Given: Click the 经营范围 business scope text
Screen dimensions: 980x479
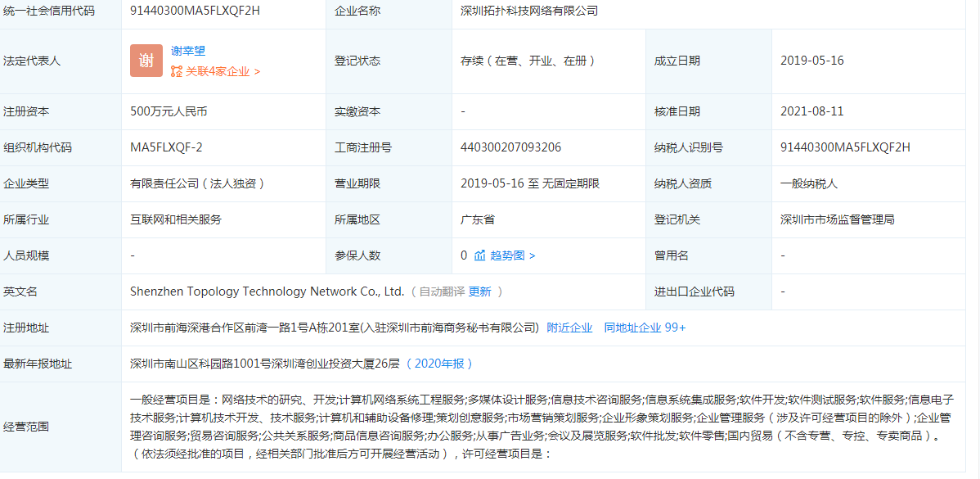Looking at the screenshot, I should pyautogui.click(x=542, y=427).
